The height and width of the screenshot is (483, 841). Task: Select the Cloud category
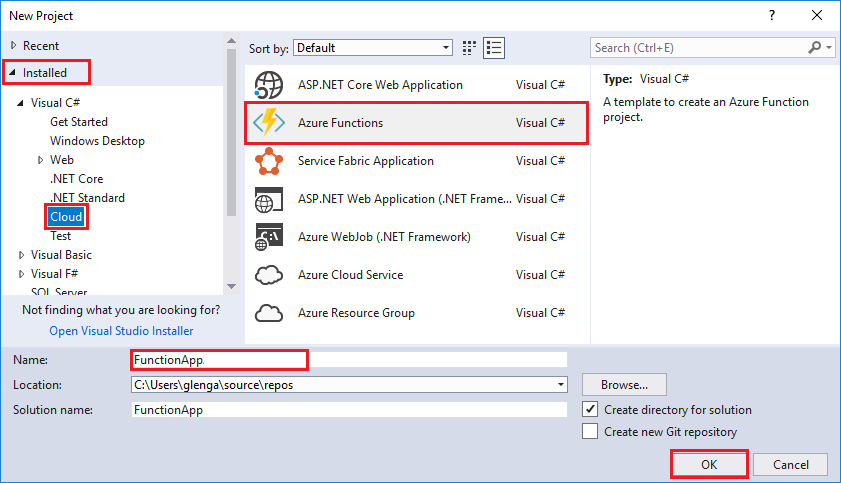pos(66,217)
